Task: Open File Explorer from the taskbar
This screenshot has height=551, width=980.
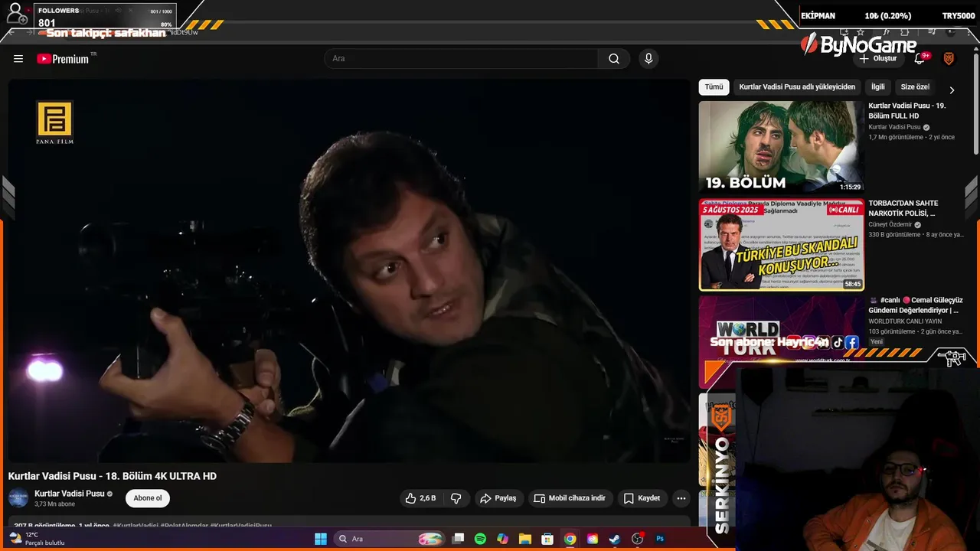Action: (x=525, y=539)
